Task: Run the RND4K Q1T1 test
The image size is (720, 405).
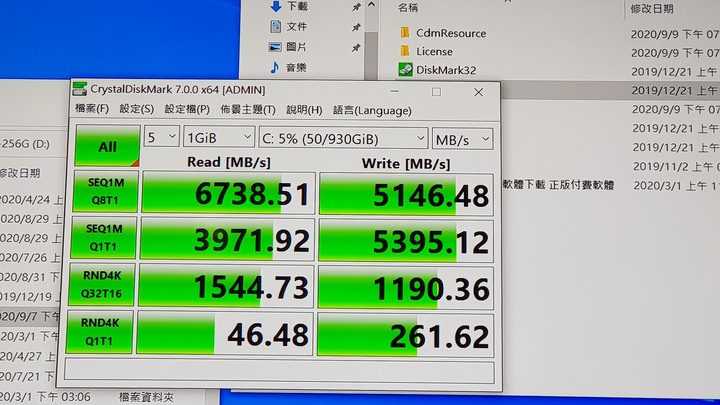Action: coord(99,332)
